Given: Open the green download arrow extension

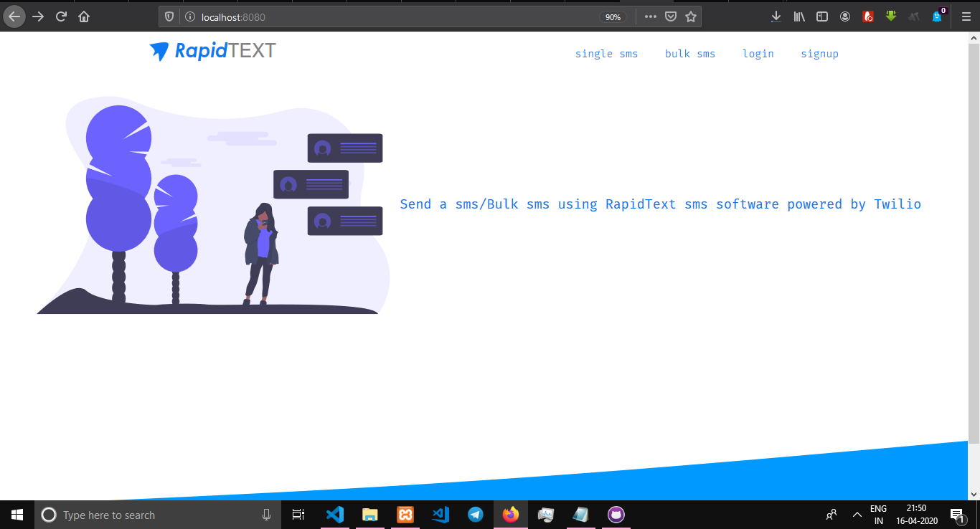Looking at the screenshot, I should tap(891, 16).
